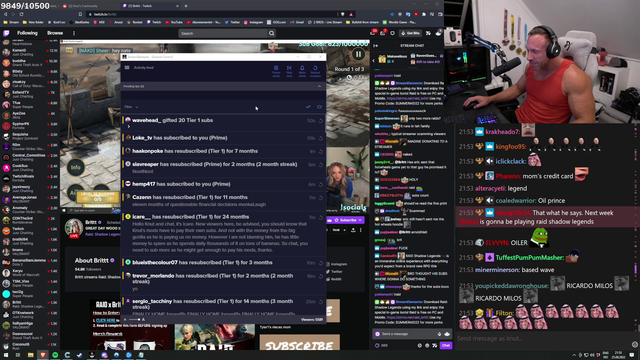
Task: Click the Skip alert icon
Action: click(289, 71)
